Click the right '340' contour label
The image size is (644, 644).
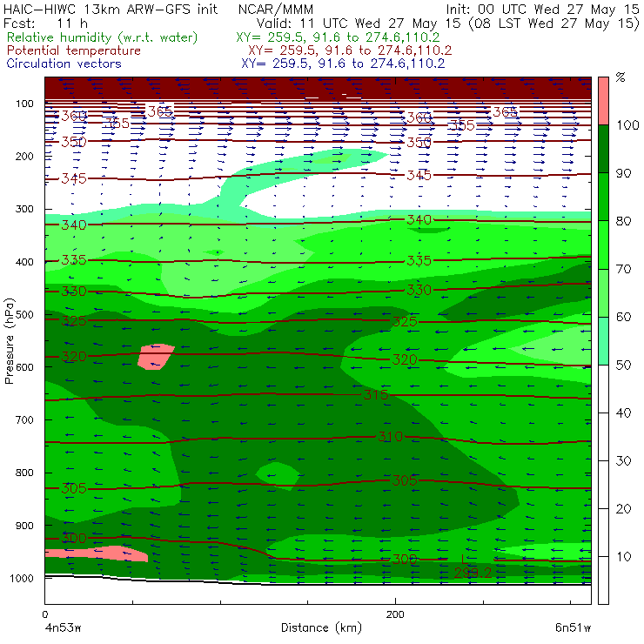(x=419, y=219)
